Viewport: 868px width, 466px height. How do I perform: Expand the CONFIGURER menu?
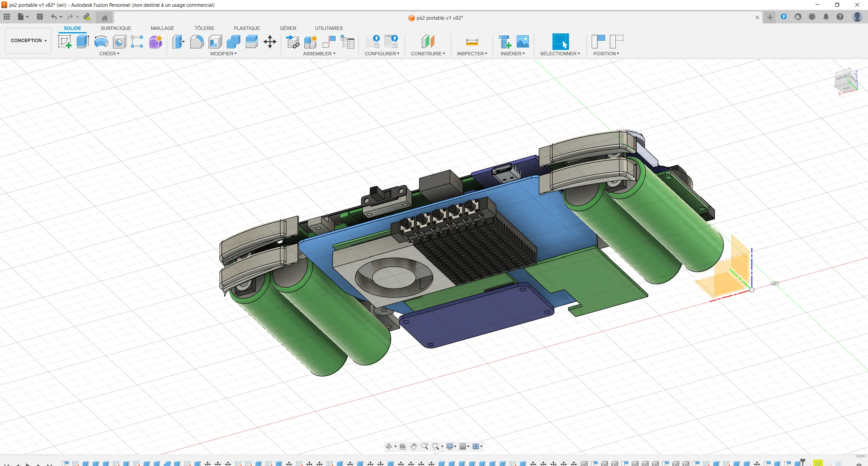[382, 54]
